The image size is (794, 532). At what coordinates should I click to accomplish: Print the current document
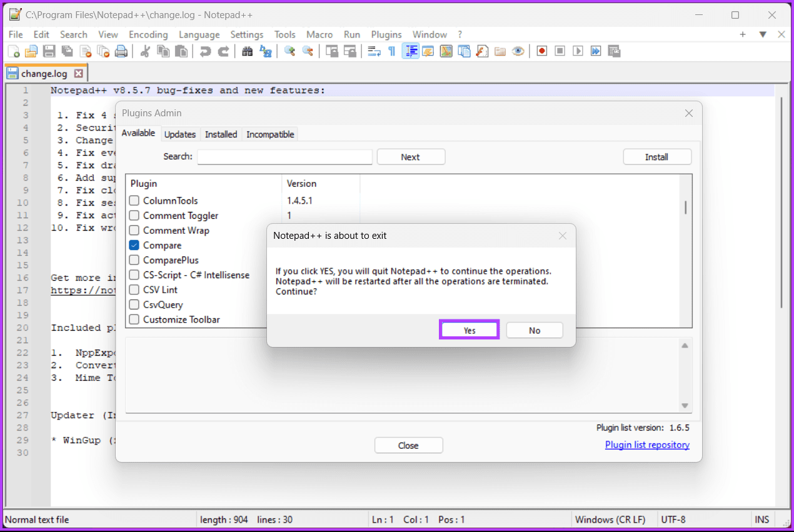pos(122,51)
